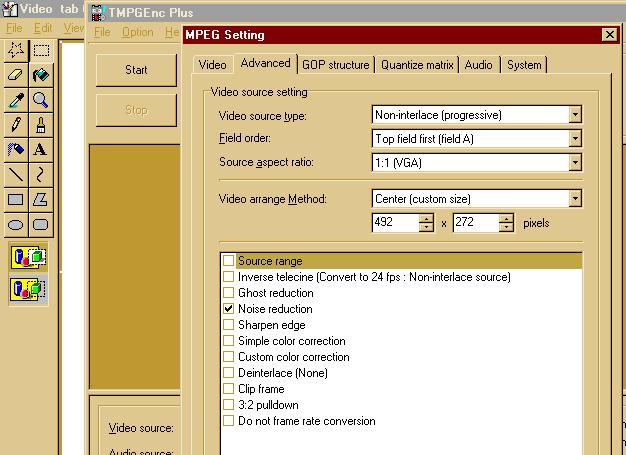Select the Free-Form Select tool in Paint

click(16, 50)
